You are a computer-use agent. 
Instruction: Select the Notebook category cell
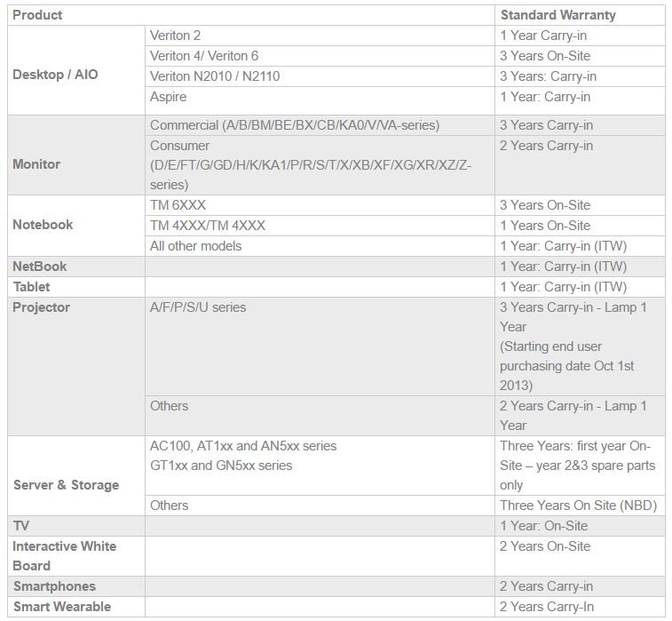click(43, 225)
